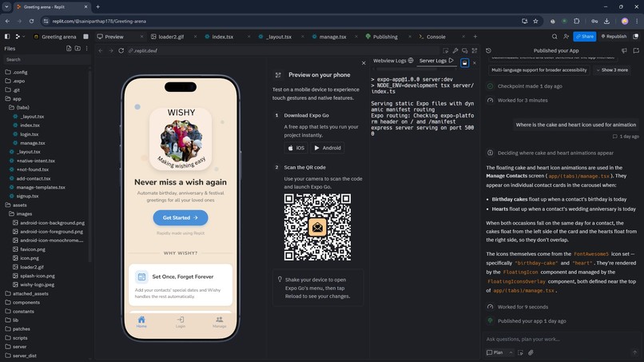The image size is (644, 362).
Task: Click the Ask questions input box
Action: [561, 339]
